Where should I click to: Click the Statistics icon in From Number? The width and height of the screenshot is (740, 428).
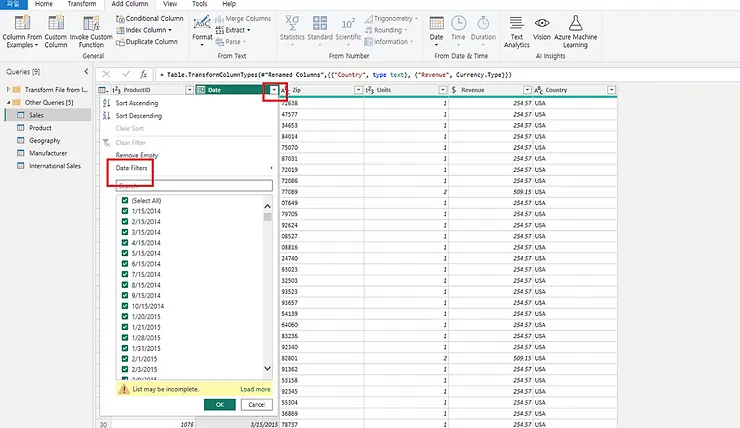[x=292, y=22]
